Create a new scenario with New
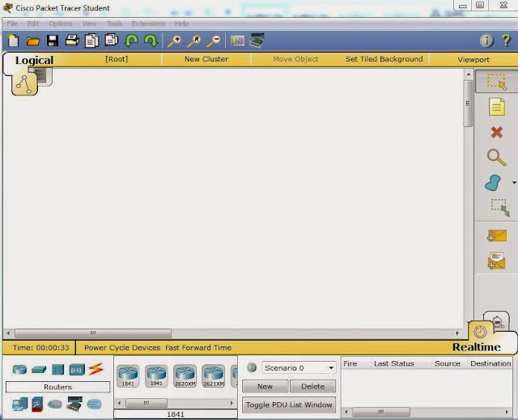This screenshot has height=420, width=518. (265, 386)
